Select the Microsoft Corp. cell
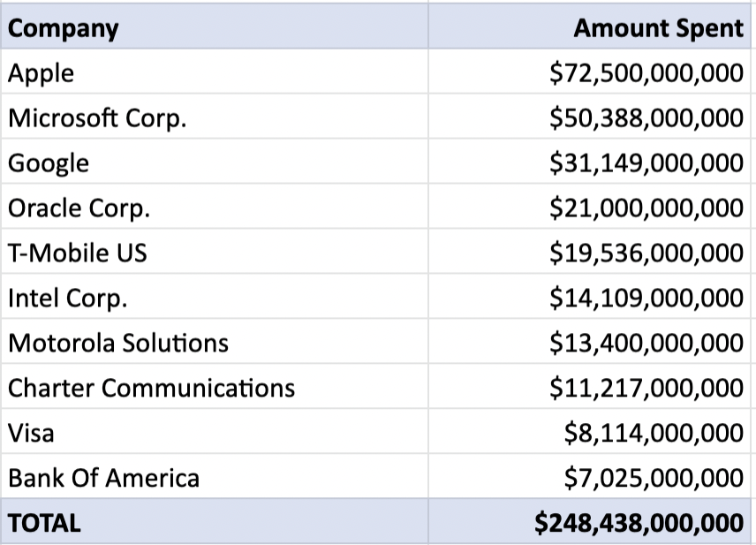 [97, 118]
